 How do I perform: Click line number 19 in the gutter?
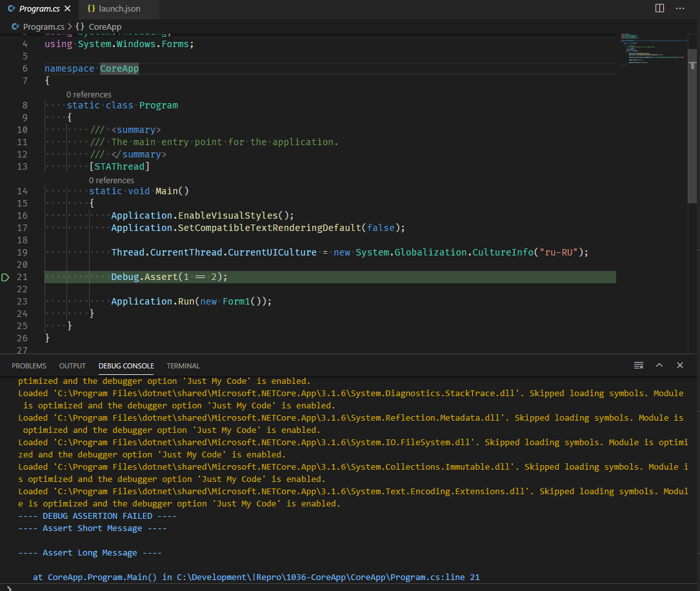(x=22, y=252)
